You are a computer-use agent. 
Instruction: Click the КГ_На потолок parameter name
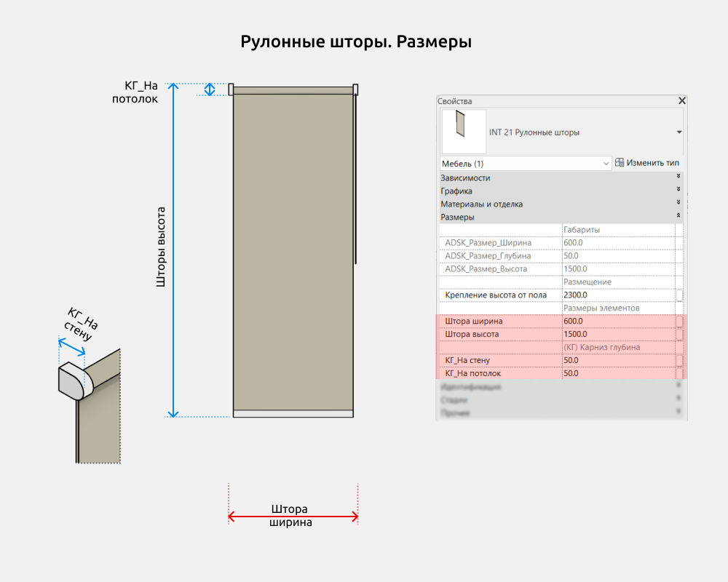coord(472,372)
